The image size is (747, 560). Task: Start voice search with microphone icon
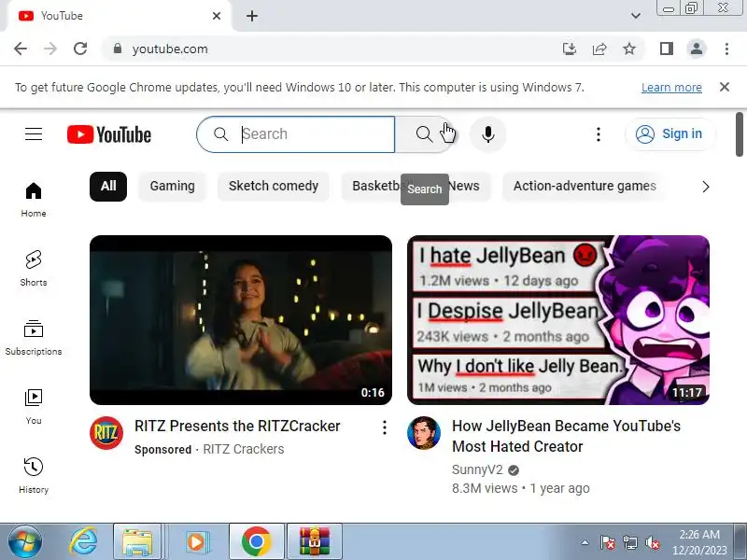[x=487, y=134]
